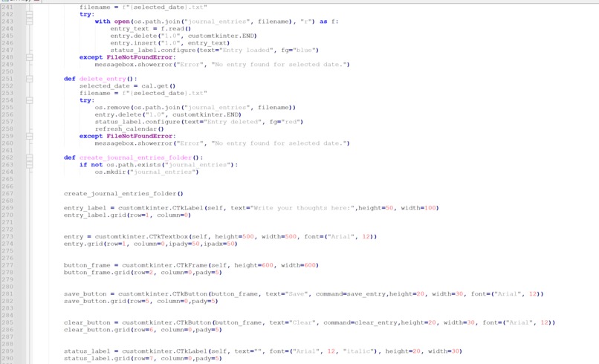Click 'button_frame.grid' on line 278
Image resolution: width=599 pixels, height=364 pixels.
(x=97, y=273)
